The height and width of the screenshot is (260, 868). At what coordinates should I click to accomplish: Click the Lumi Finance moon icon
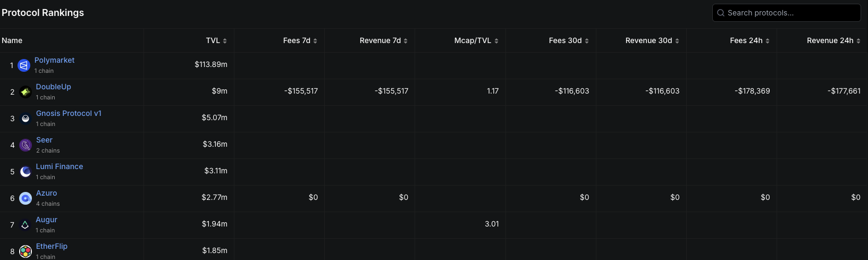(25, 172)
